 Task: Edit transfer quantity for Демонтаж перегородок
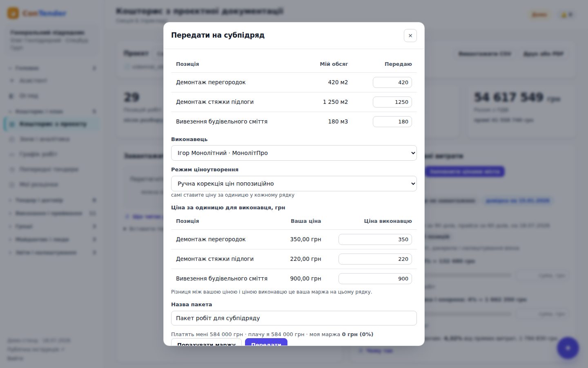click(x=392, y=82)
